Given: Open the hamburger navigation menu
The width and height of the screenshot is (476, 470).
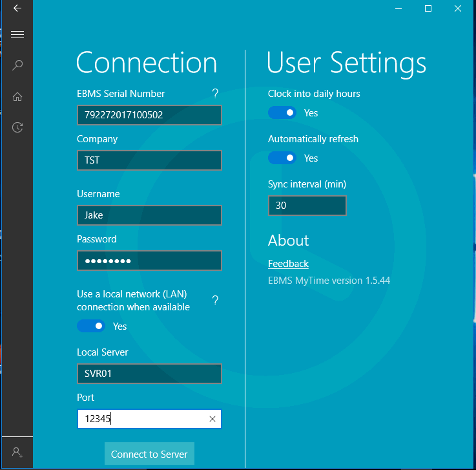Looking at the screenshot, I should click(17, 34).
